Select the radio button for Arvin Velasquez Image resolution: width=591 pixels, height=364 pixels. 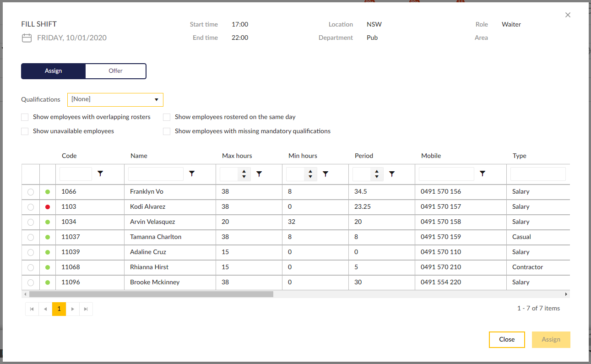31,222
